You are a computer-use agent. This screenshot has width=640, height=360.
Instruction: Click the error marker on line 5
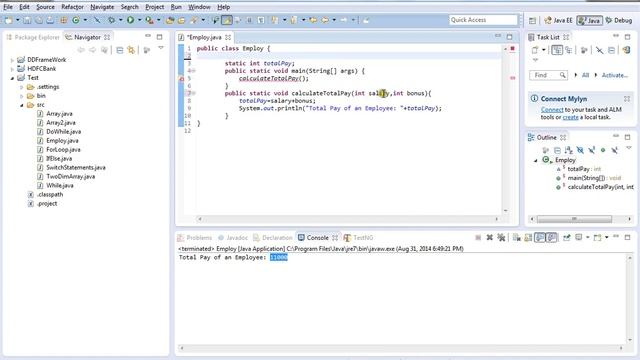[x=182, y=79]
